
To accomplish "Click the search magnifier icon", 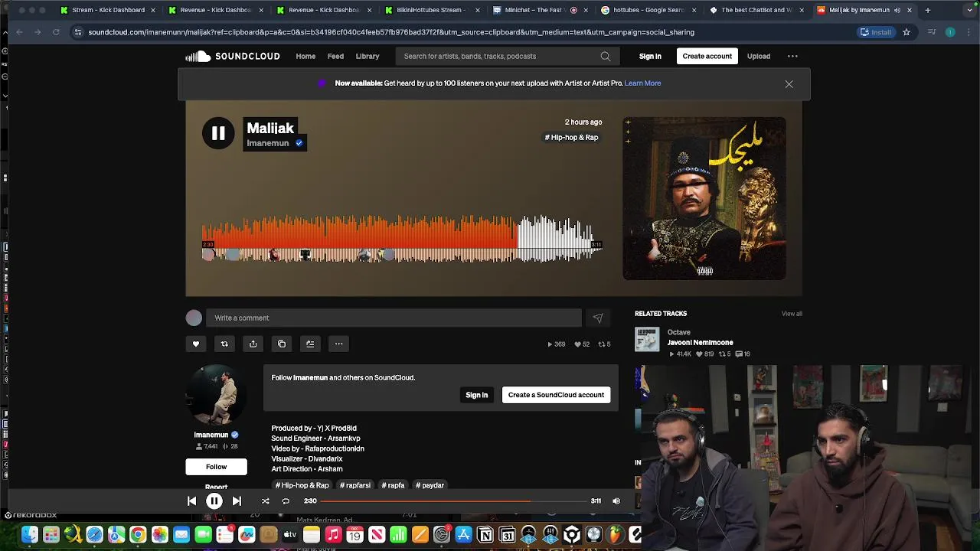I will tap(606, 56).
